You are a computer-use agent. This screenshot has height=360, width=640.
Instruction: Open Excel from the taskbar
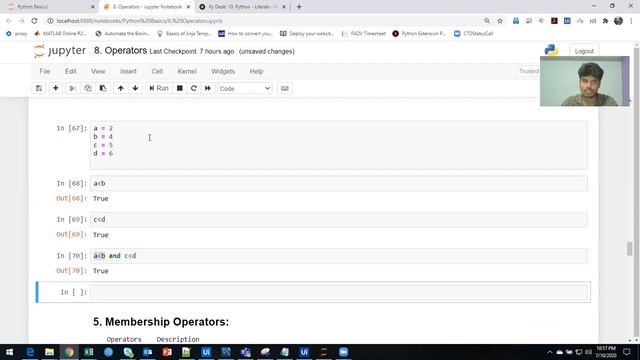(x=89, y=352)
